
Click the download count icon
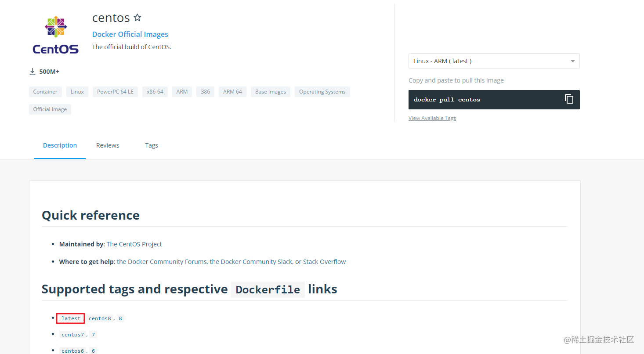tap(32, 72)
